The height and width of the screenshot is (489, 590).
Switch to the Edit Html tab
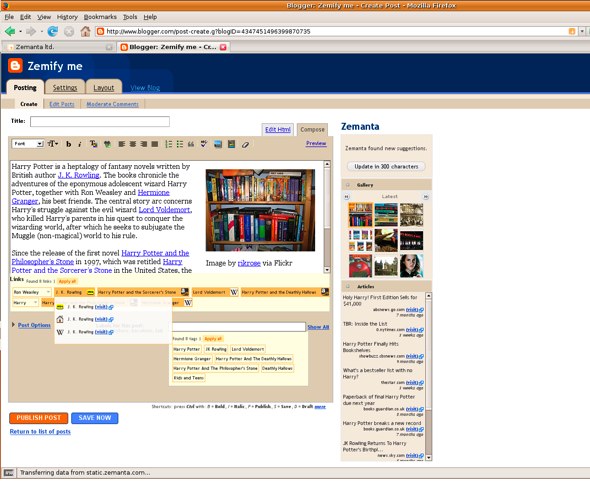point(278,129)
